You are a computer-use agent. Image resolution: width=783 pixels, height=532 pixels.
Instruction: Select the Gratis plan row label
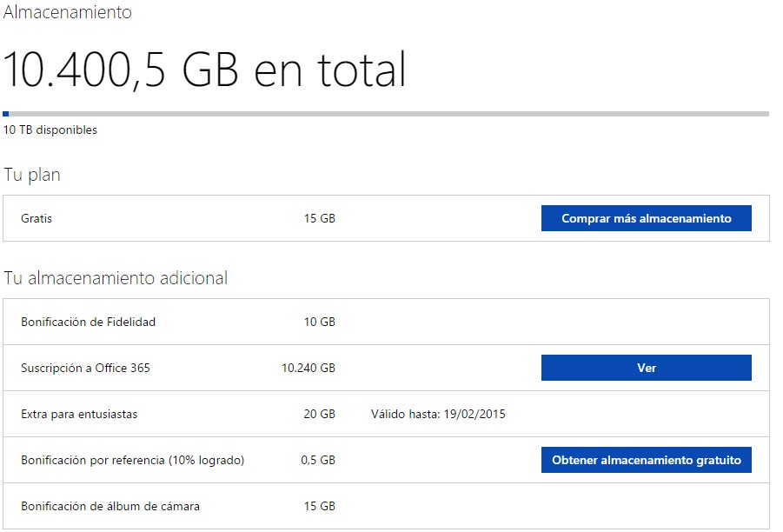36,219
